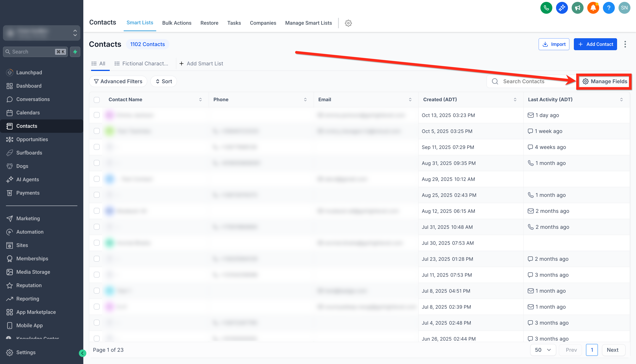Image resolution: width=636 pixels, height=364 pixels.
Task: Collapse the sidebar with green arrow
Action: 82,353
